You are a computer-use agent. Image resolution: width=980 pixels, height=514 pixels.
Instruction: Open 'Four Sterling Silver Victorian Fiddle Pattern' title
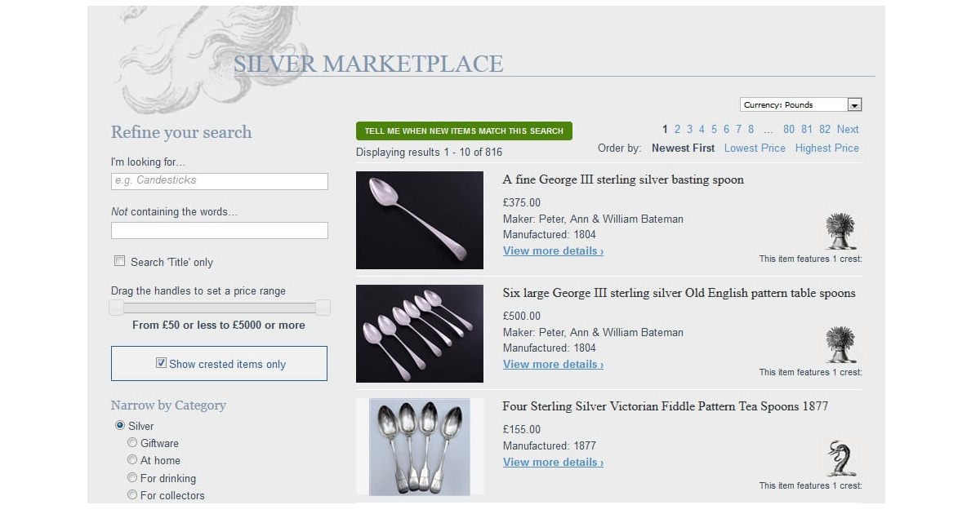[x=666, y=406]
